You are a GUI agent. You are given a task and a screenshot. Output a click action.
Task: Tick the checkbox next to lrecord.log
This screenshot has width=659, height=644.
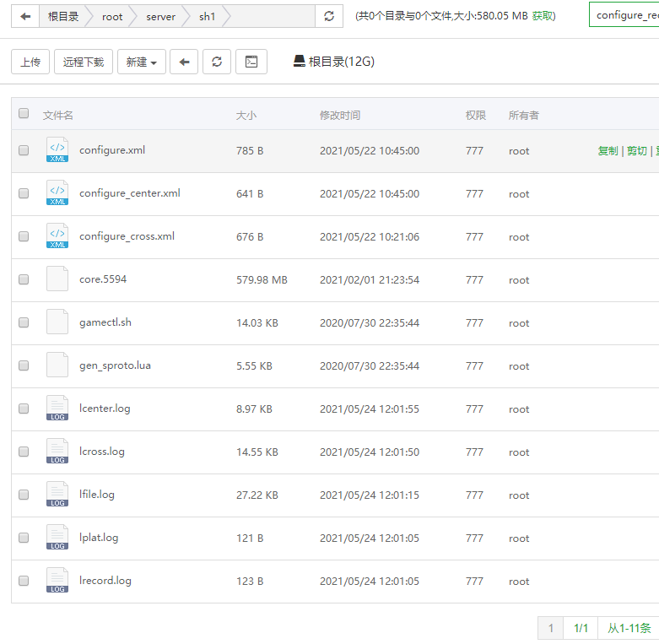24,581
